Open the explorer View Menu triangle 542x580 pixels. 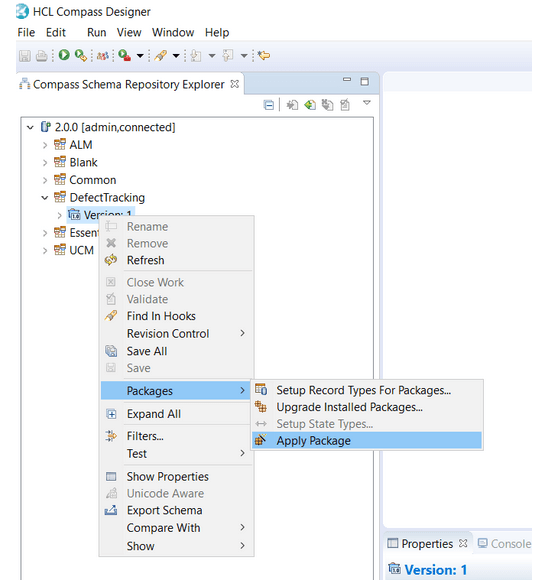click(x=367, y=102)
